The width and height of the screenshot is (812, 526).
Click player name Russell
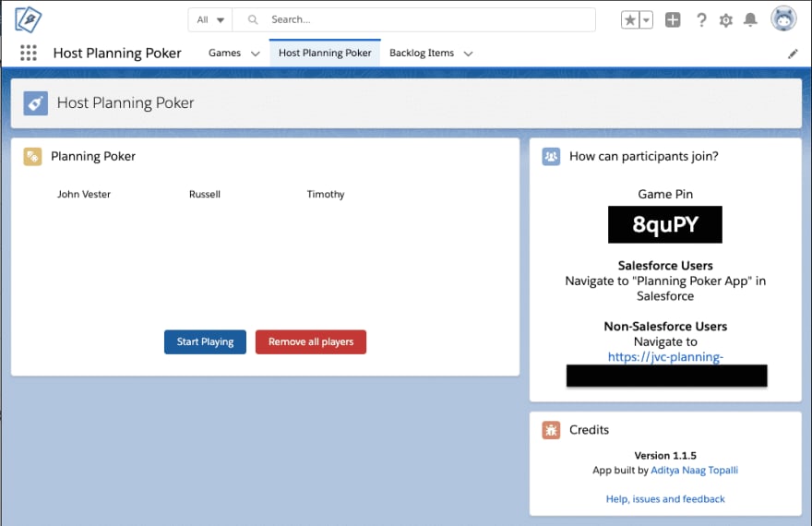205,194
